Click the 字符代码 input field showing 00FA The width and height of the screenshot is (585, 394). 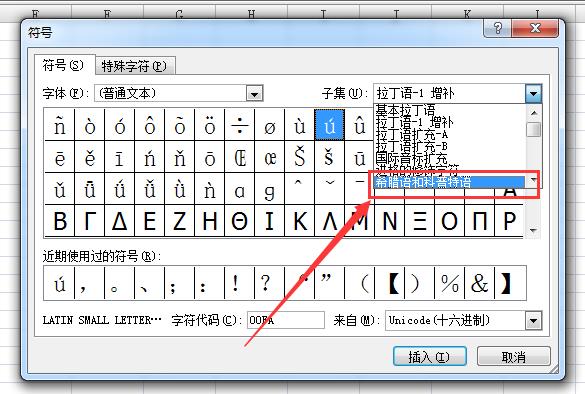[286, 320]
